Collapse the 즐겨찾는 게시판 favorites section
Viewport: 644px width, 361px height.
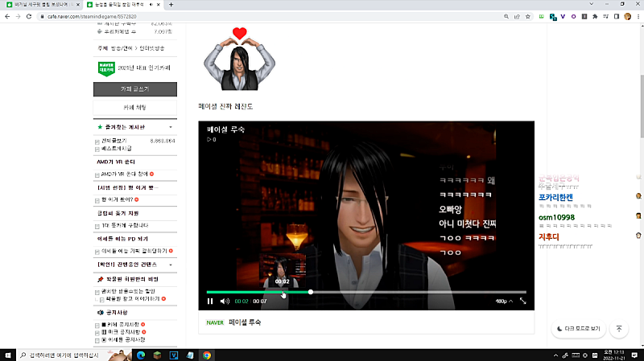pos(171,127)
